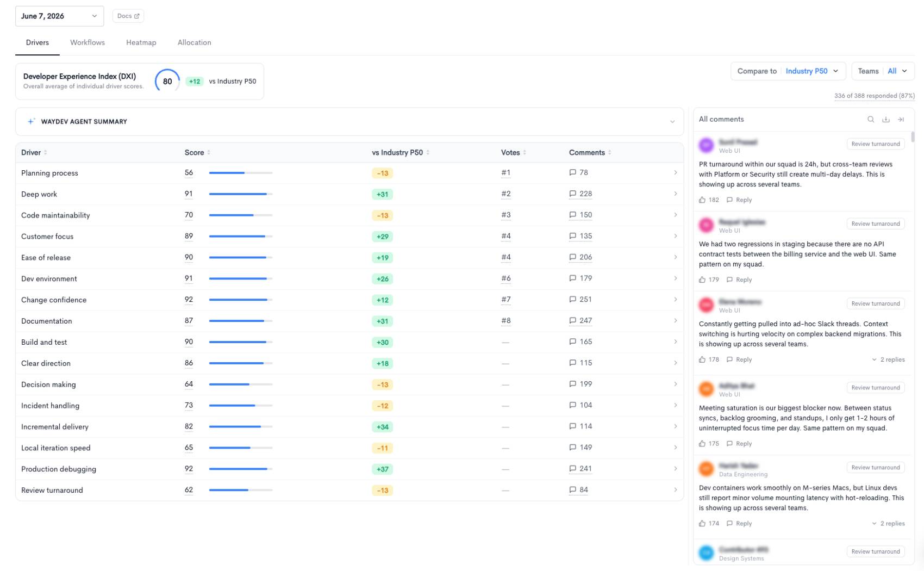
Task: Click the comments panel scrollbar
Action: tap(913, 136)
